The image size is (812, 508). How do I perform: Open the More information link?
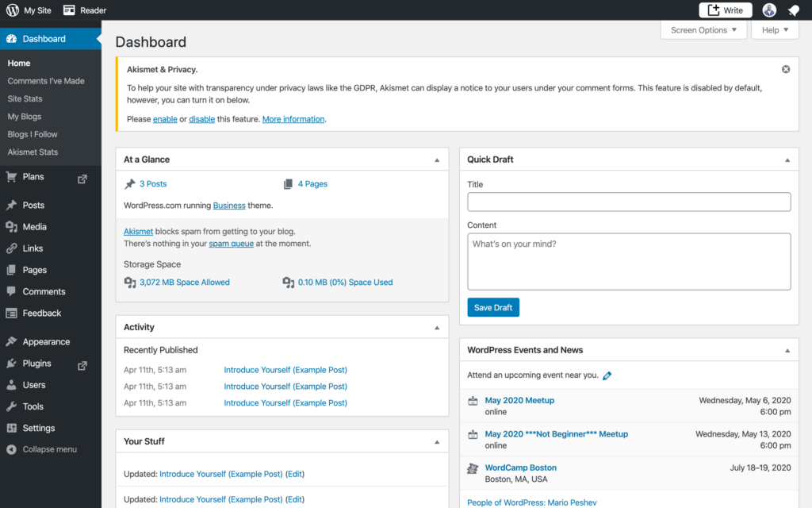click(x=293, y=119)
